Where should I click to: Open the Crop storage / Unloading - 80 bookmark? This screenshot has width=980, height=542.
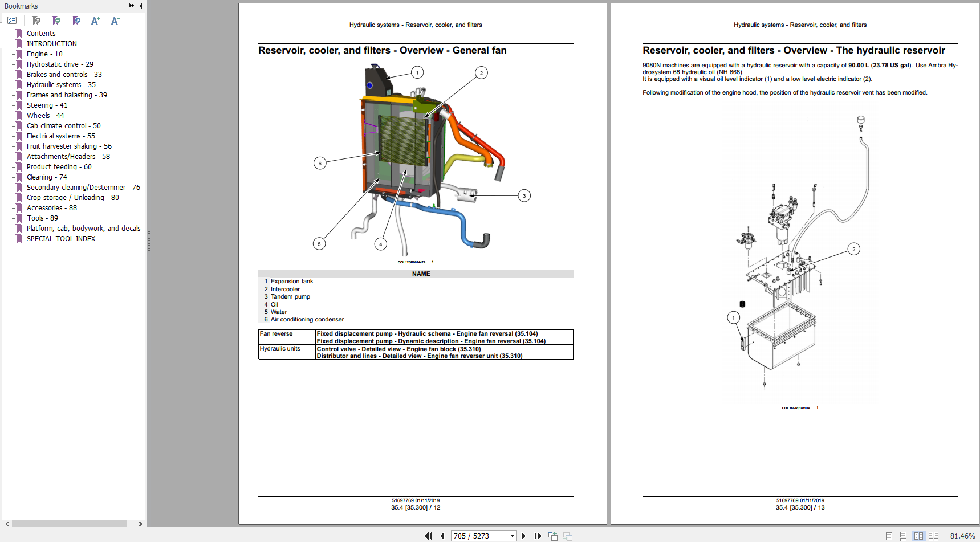tap(73, 198)
